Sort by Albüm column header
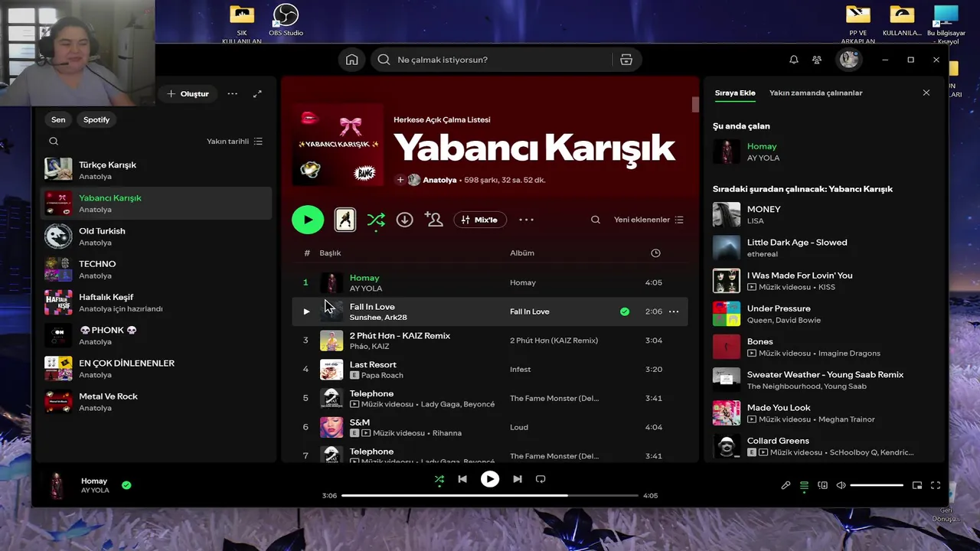This screenshot has height=551, width=980. click(522, 253)
